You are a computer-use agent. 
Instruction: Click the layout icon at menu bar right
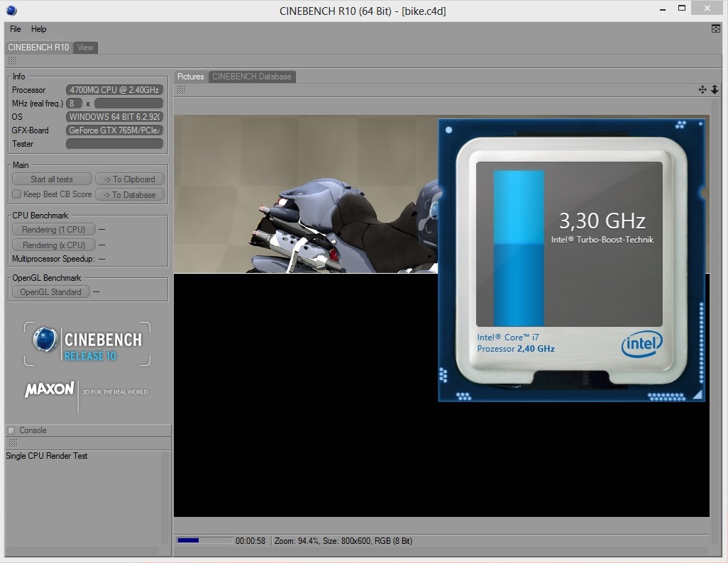point(715,29)
